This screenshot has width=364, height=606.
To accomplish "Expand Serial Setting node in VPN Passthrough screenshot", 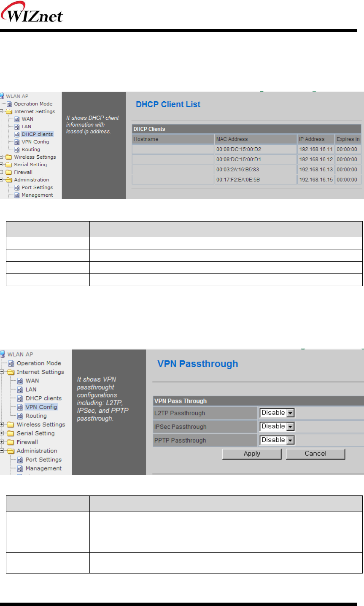I will [2, 433].
